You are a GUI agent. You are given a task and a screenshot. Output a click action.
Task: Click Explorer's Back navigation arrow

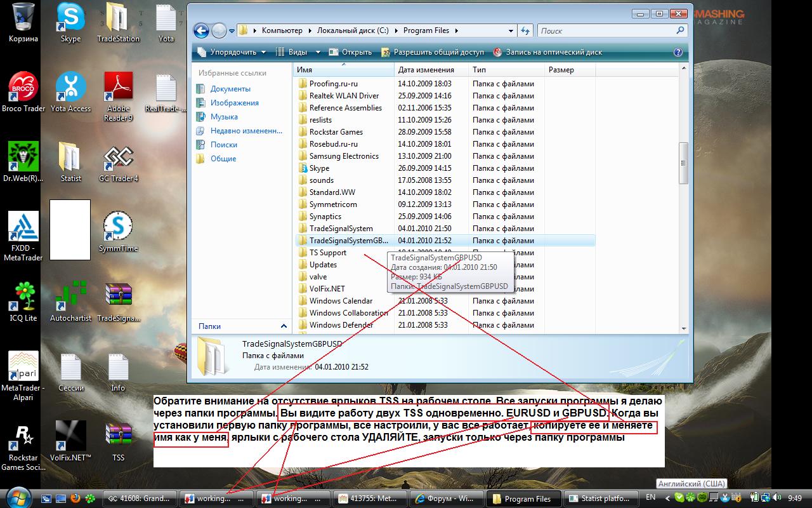point(201,30)
